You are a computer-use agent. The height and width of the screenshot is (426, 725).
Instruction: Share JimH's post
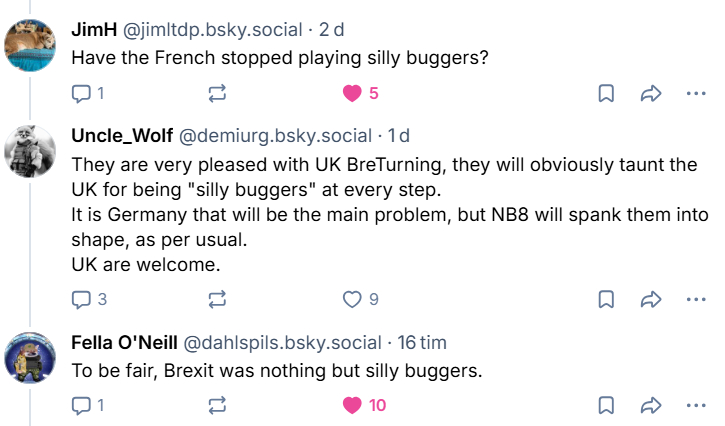tap(651, 94)
